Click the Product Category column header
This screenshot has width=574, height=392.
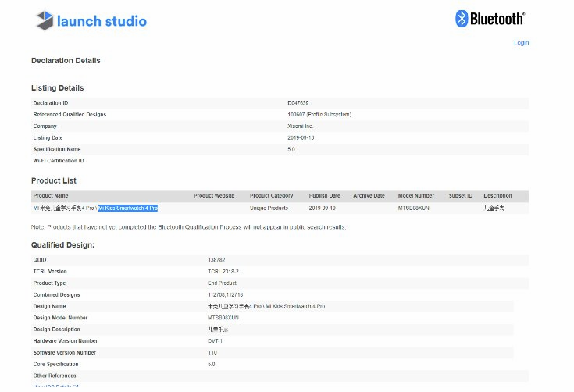point(271,196)
